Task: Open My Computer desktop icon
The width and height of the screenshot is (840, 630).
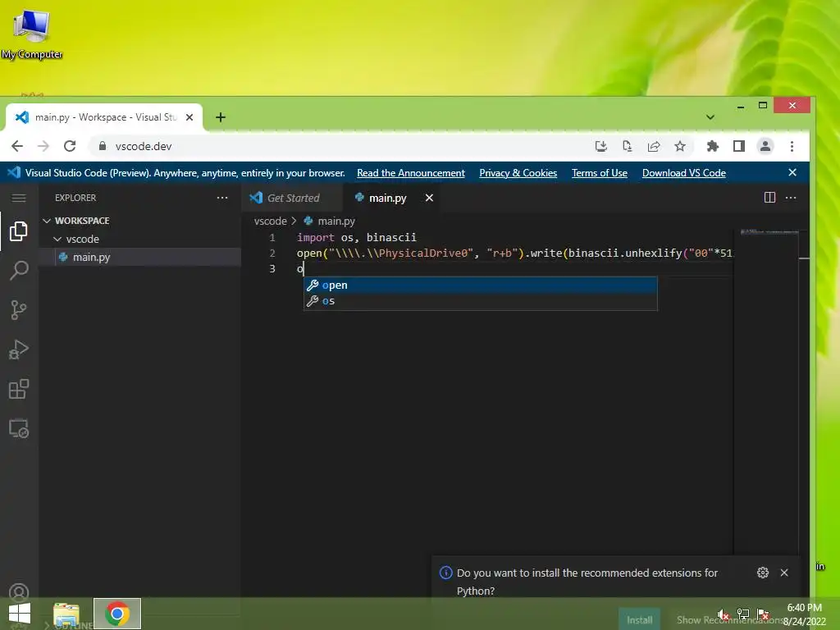Action: [x=32, y=33]
